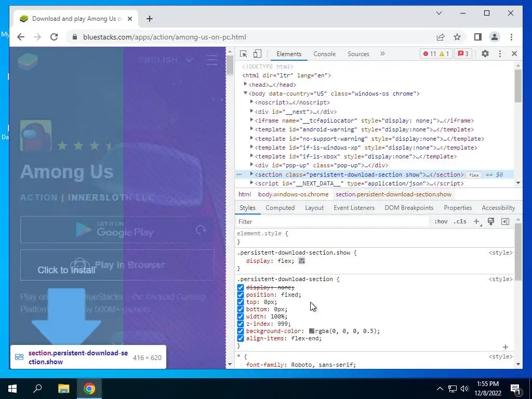Click the flex badge on the section element
Screen dimensions: 532x399
tap(474, 175)
